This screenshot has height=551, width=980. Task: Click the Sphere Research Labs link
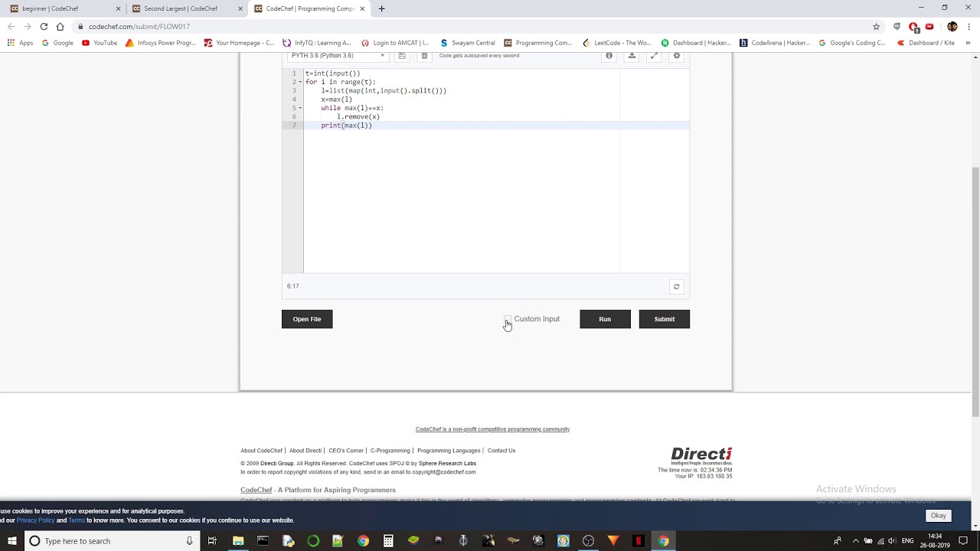tap(447, 463)
